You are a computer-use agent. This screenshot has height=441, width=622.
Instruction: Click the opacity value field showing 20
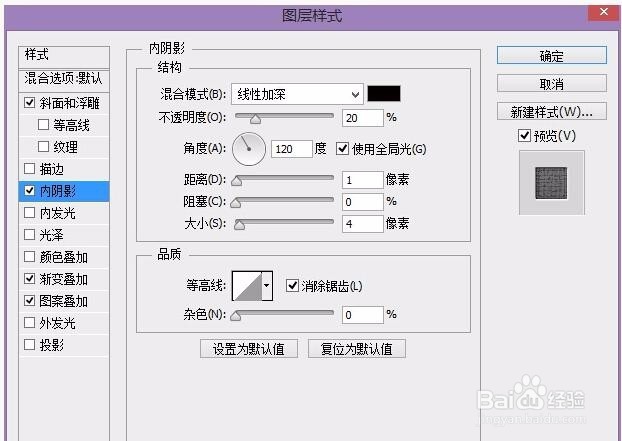pos(363,118)
